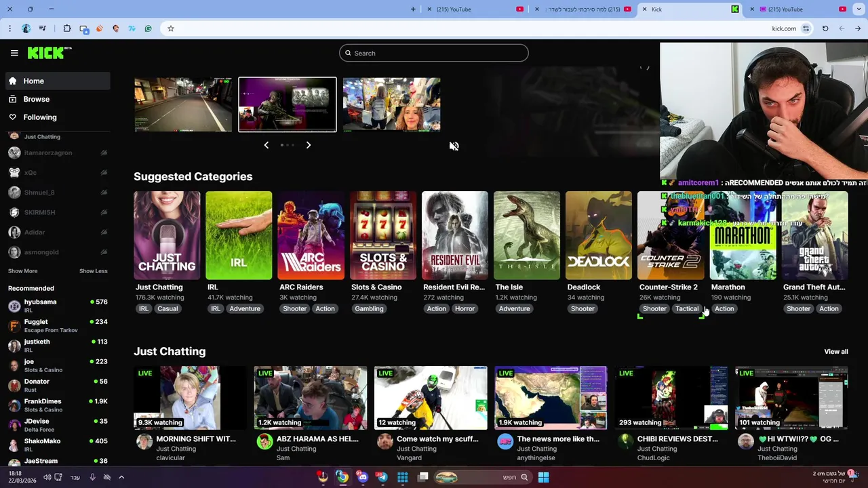Click the Casual tag under Just Chatting
Viewport: 868px width, 488px height.
click(x=167, y=308)
